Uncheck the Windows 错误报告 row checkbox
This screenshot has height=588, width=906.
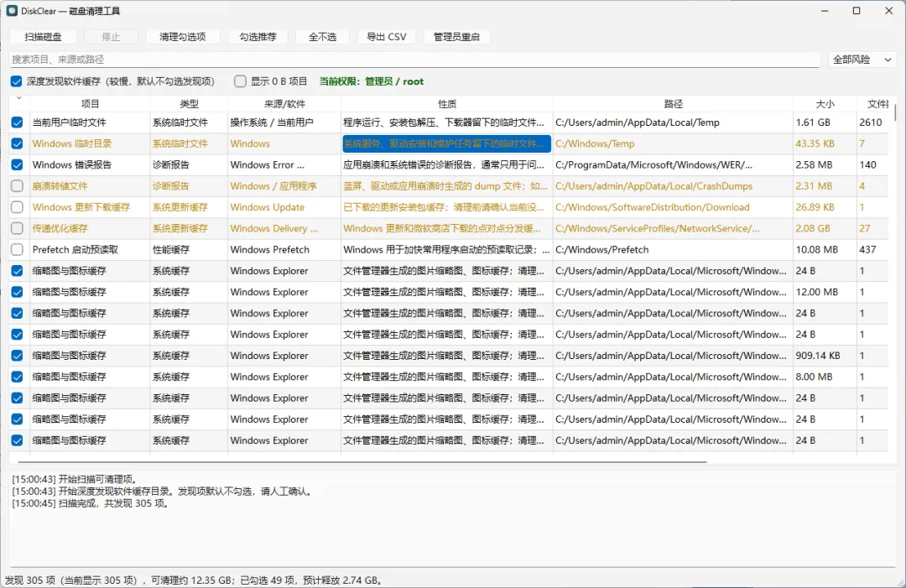(17, 164)
